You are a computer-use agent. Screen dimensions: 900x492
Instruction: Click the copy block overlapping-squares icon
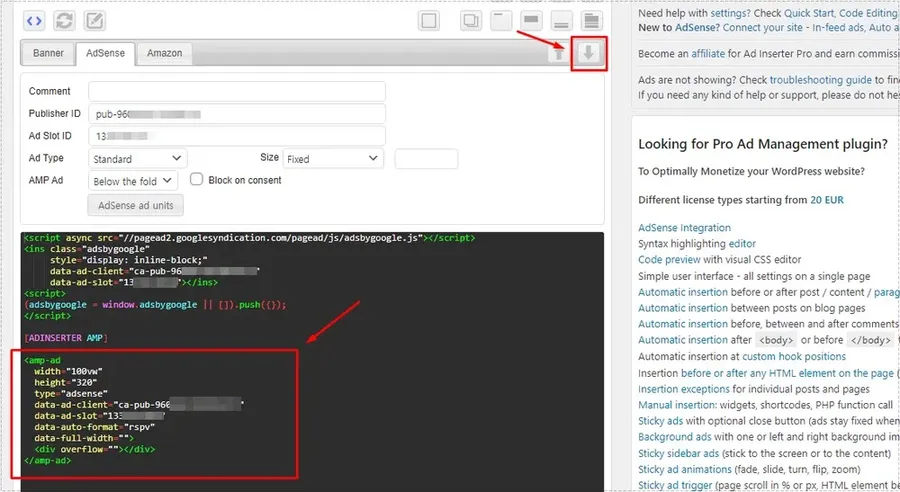471,21
